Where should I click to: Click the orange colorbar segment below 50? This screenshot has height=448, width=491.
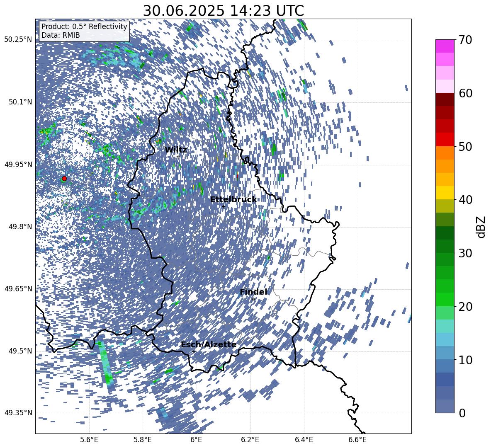tap(445, 153)
